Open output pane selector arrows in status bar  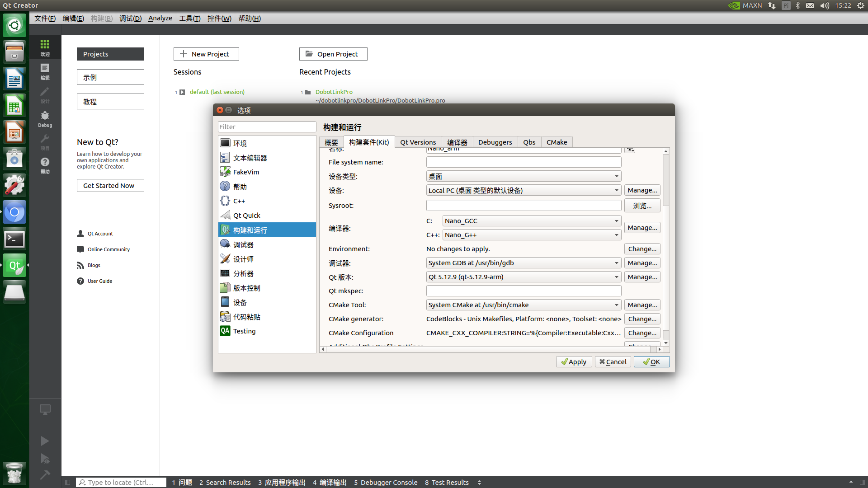point(479,483)
